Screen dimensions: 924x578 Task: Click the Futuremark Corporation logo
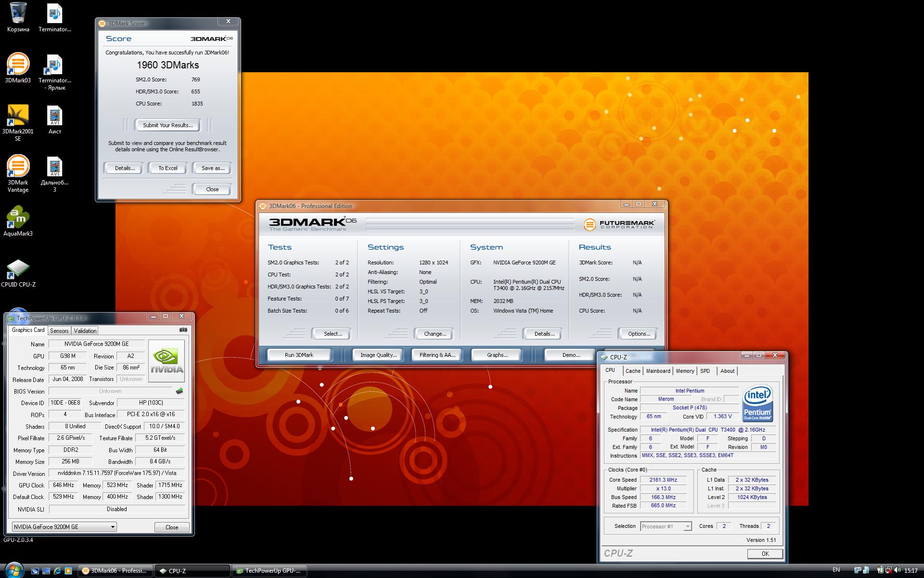click(619, 224)
